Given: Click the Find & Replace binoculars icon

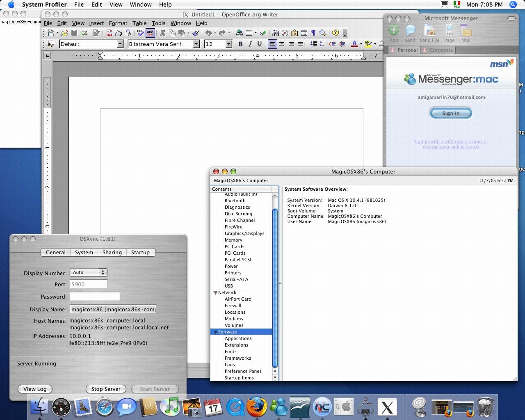Looking at the screenshot, I should click(x=275, y=33).
